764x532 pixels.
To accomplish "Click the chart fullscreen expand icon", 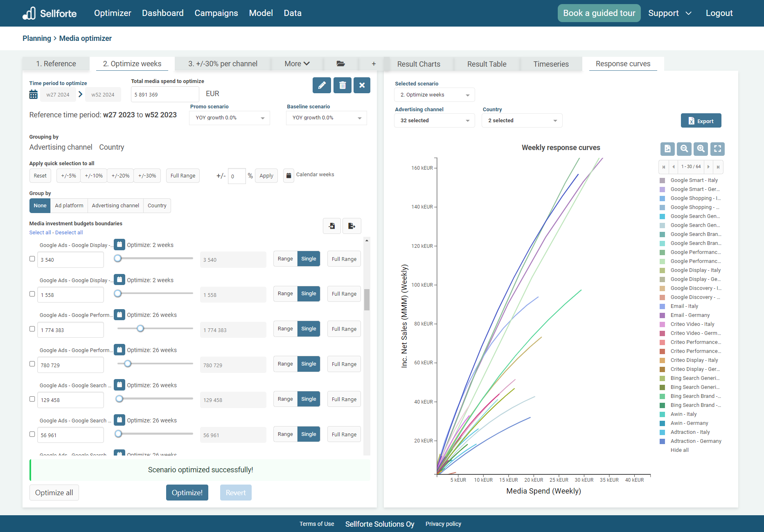I will (717, 149).
